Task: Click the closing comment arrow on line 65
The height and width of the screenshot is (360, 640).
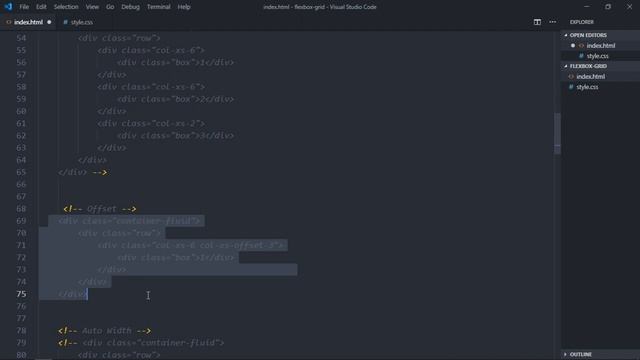Action: coord(100,172)
